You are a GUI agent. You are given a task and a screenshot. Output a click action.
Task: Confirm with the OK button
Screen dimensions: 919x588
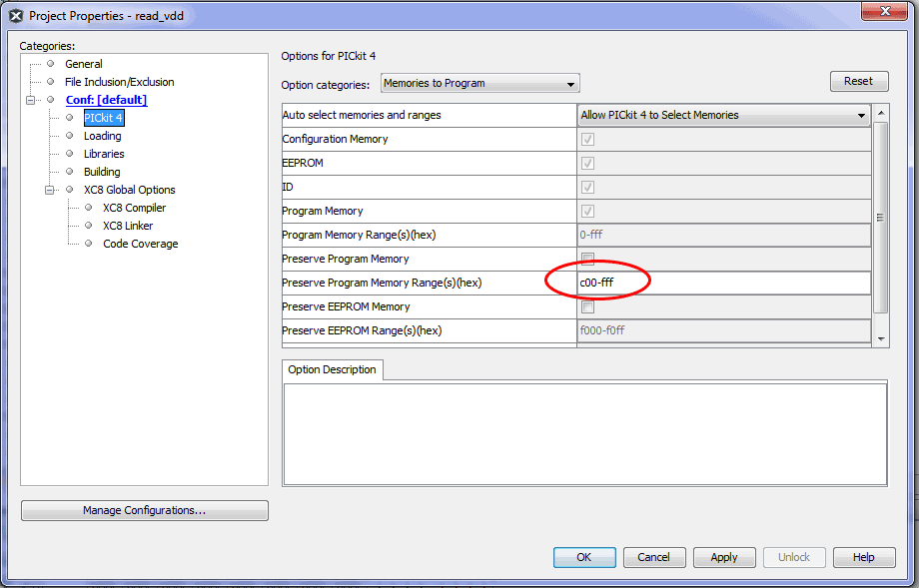(584, 557)
